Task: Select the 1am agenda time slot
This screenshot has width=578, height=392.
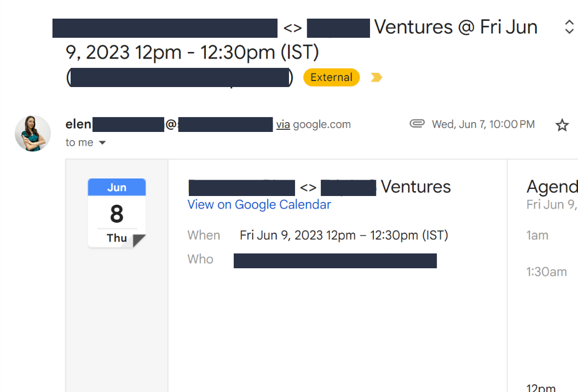Action: tap(537, 235)
